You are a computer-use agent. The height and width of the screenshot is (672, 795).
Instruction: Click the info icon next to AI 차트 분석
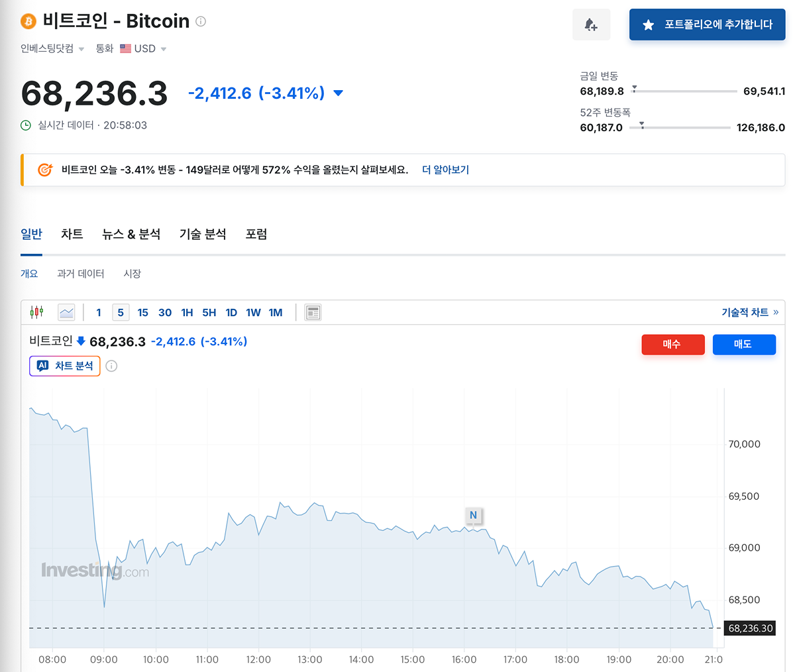111,366
